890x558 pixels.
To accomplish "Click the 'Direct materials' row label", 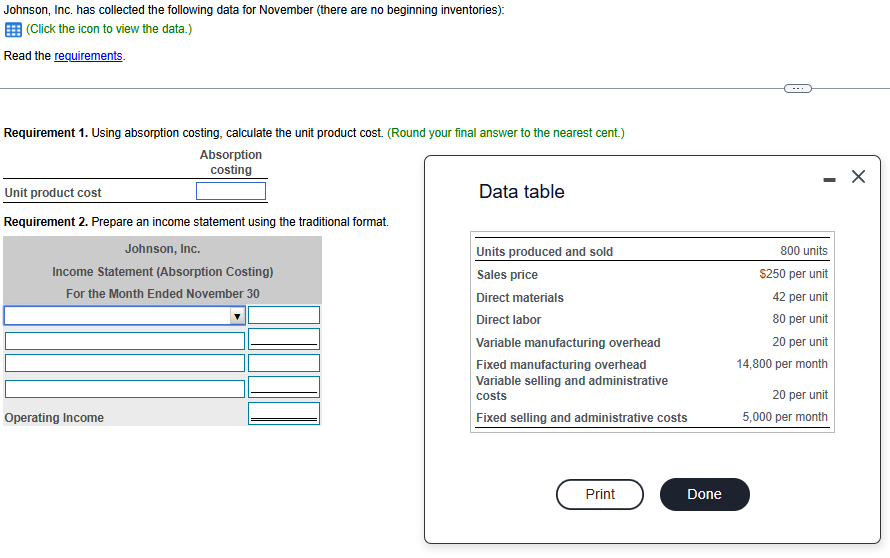I will tap(520, 297).
